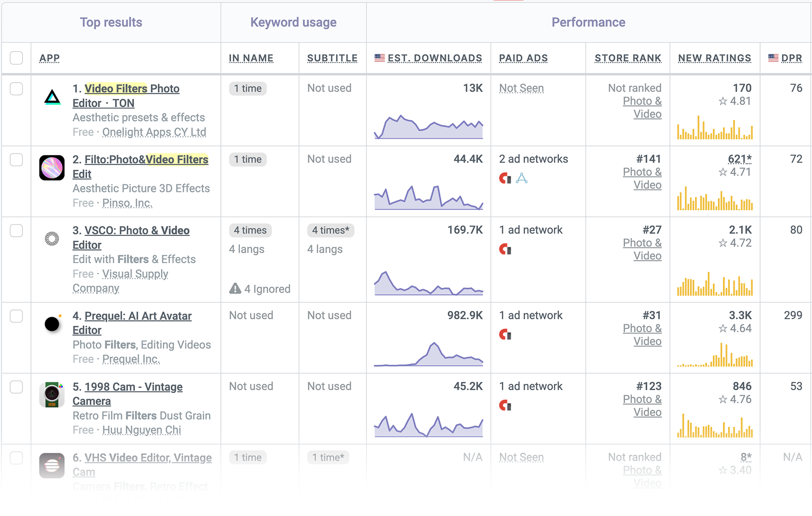Click the US flag icon next to Est. Downloads

380,58
